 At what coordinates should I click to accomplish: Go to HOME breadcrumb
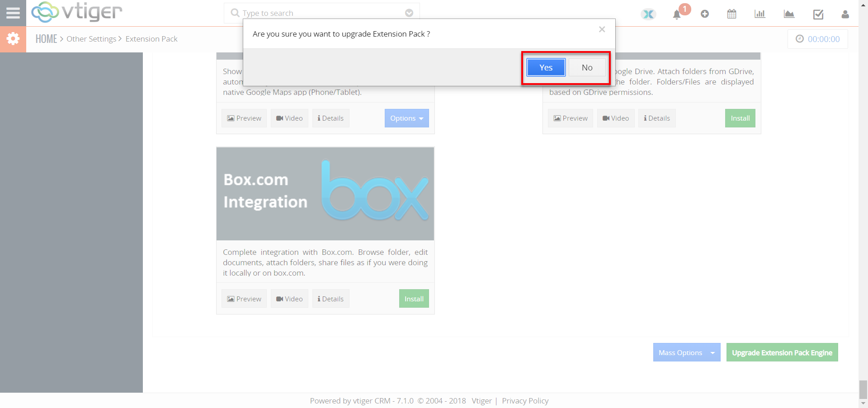(46, 39)
